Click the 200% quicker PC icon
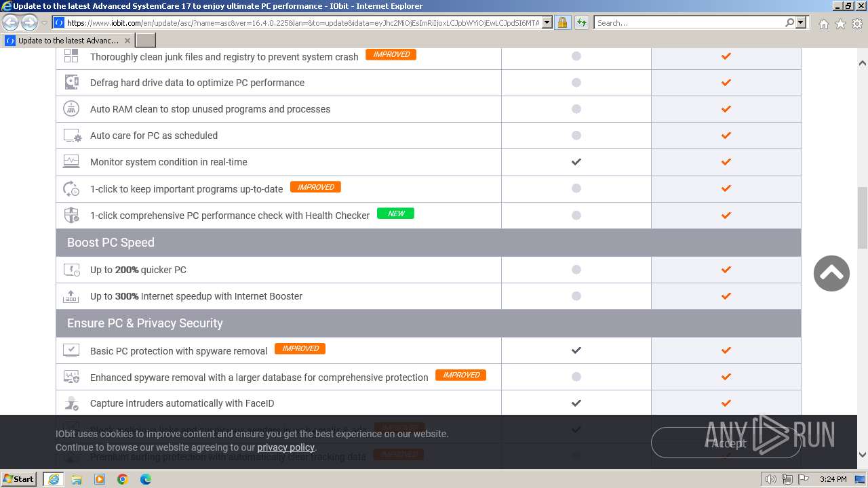Image resolution: width=868 pixels, height=488 pixels. coord(71,270)
